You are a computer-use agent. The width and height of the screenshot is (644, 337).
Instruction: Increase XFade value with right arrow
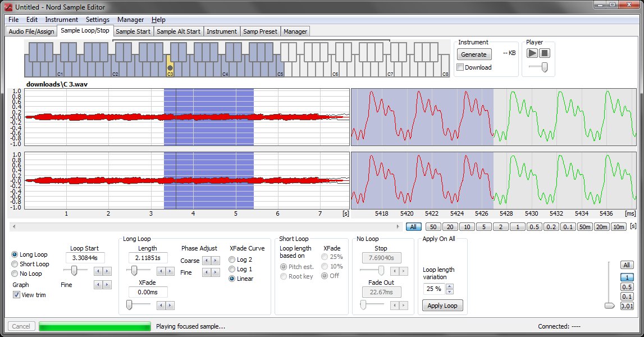[x=170, y=305]
